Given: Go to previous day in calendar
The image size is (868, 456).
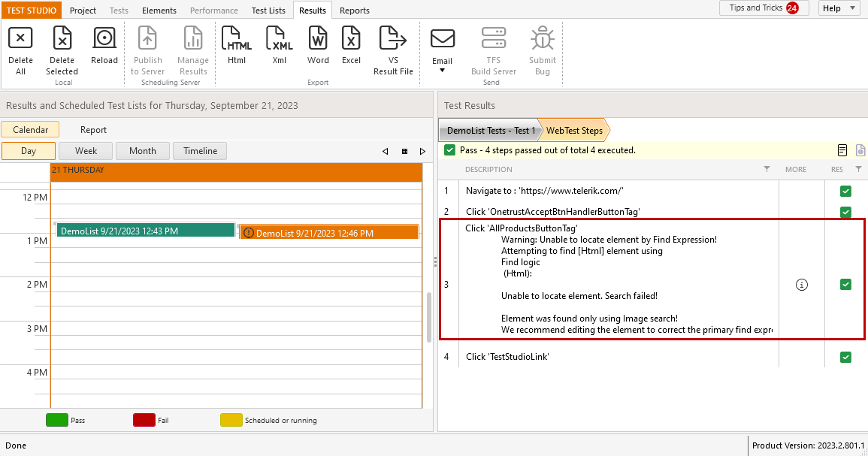Looking at the screenshot, I should click(x=386, y=151).
